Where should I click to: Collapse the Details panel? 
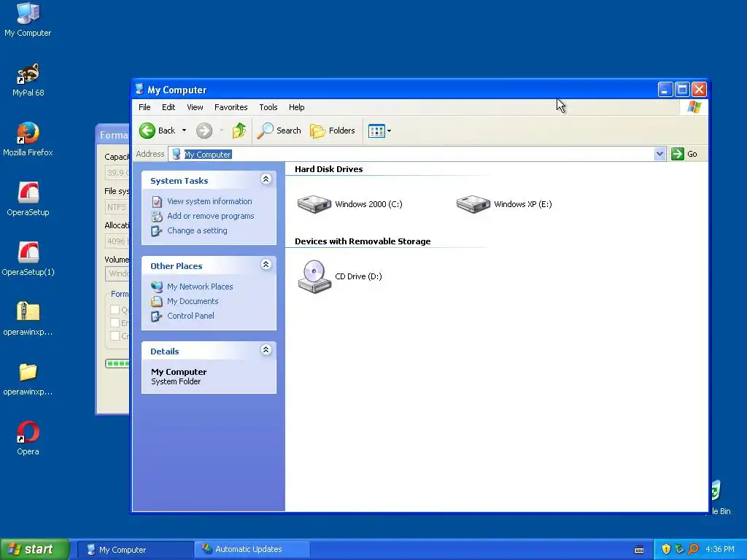pos(266,350)
